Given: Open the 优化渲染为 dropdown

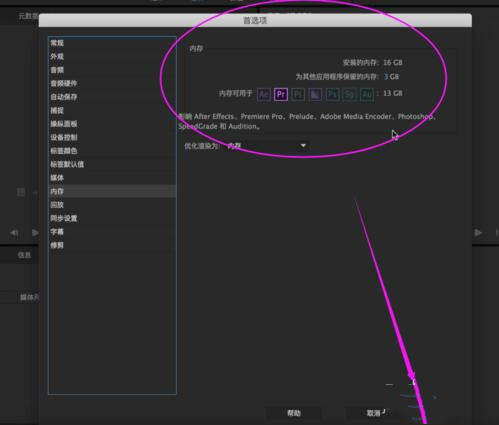Looking at the screenshot, I should (x=266, y=146).
